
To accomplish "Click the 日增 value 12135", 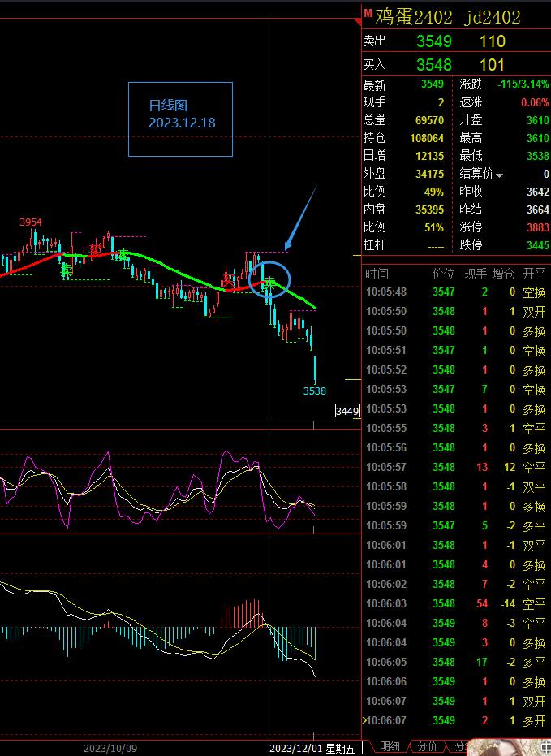I will [429, 156].
